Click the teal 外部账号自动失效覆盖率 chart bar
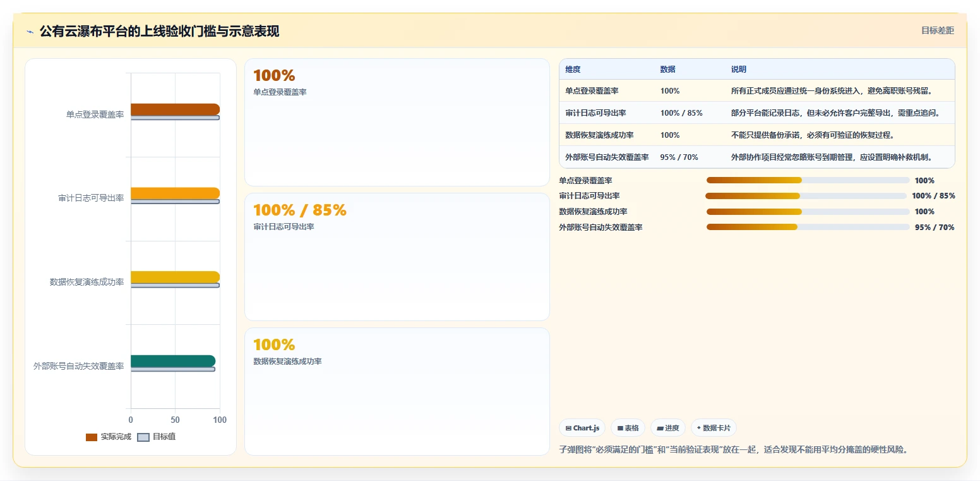Image resolution: width=980 pixels, height=481 pixels. click(173, 361)
